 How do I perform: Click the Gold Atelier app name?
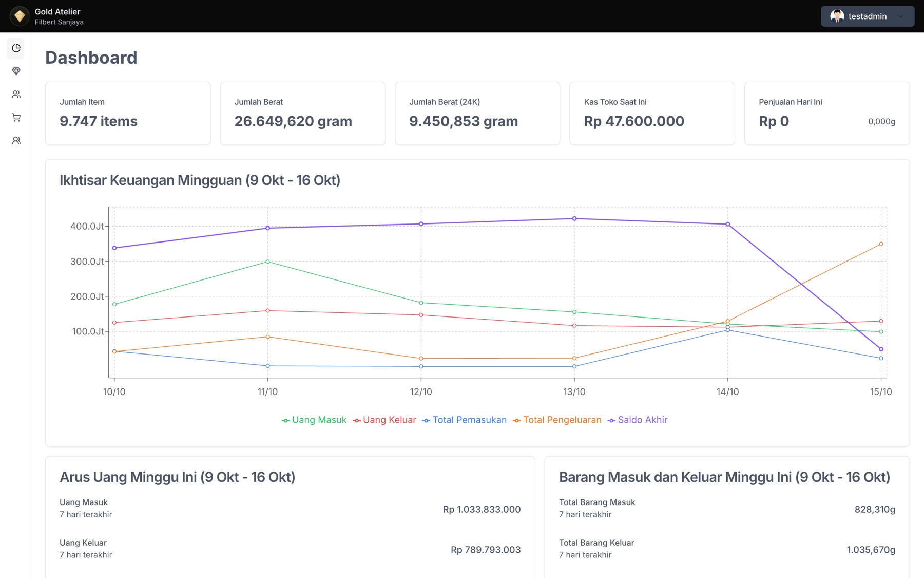point(57,11)
